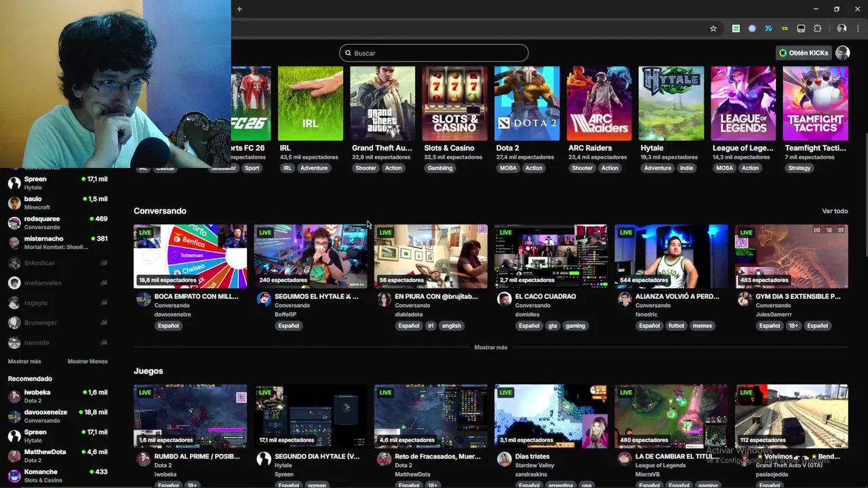Viewport: 868px width, 488px height.
Task: Open the LA DE CAMBIAR EL TITUL... stream thumbnail
Action: click(x=671, y=416)
